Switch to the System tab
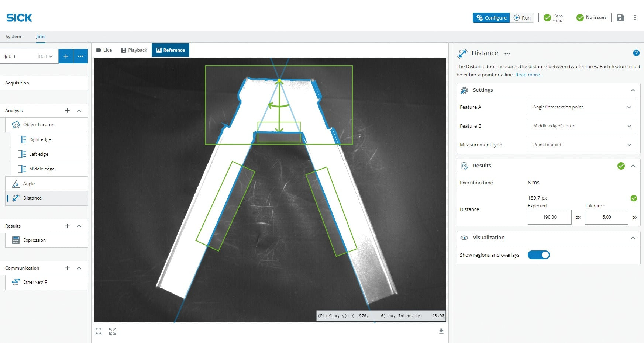Image resolution: width=644 pixels, height=343 pixels. tap(13, 37)
